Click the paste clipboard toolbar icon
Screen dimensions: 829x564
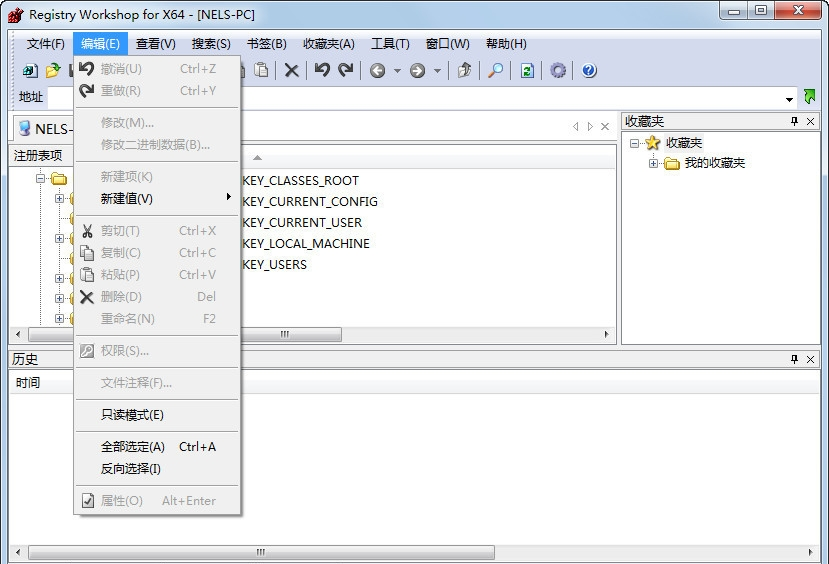[x=261, y=70]
